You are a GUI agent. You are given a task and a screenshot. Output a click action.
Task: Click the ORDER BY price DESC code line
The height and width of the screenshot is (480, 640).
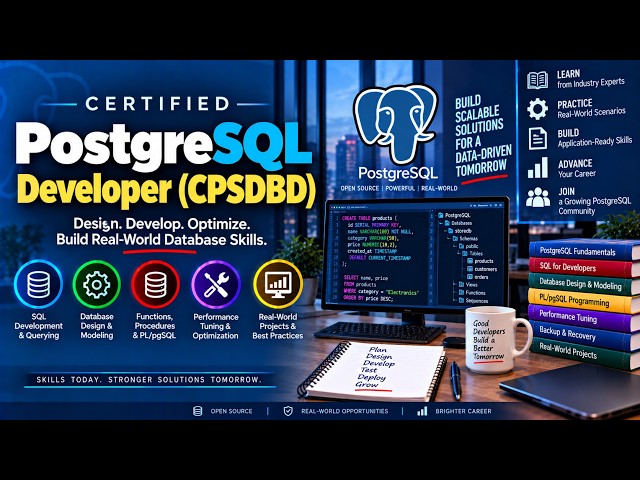point(368,299)
